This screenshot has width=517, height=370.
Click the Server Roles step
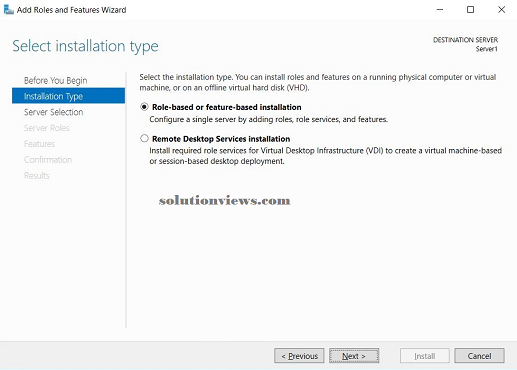47,128
